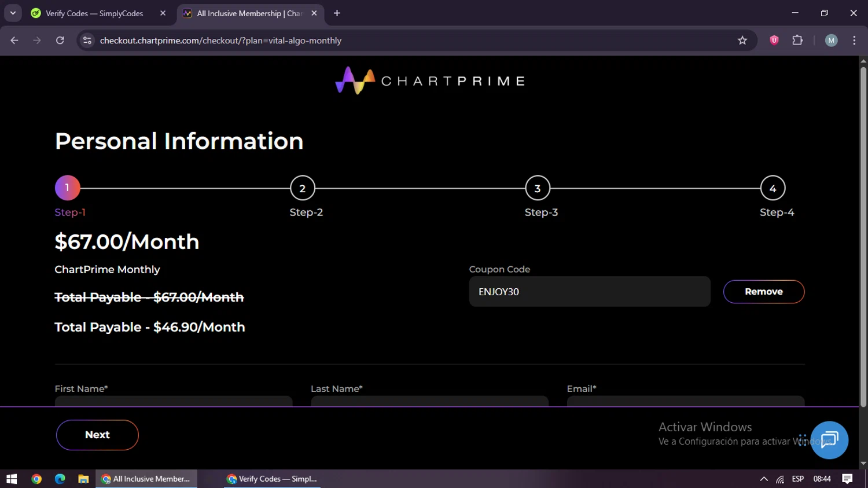Open the Windows Start menu
Viewport: 868px width, 488px height.
coord(12,479)
